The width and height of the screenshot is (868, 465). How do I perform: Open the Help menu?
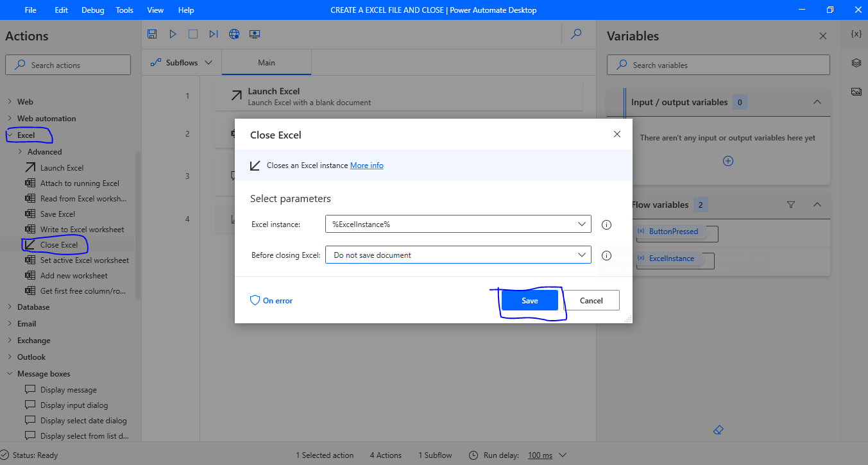pyautogui.click(x=186, y=10)
